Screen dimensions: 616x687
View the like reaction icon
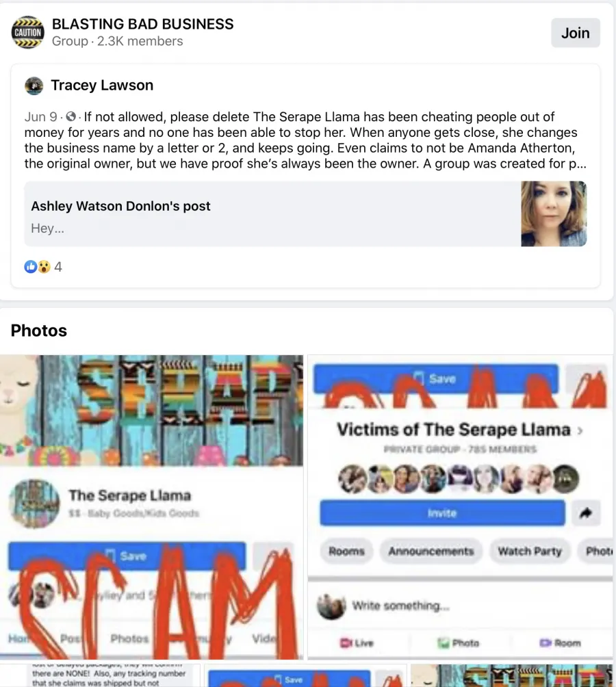(x=30, y=266)
